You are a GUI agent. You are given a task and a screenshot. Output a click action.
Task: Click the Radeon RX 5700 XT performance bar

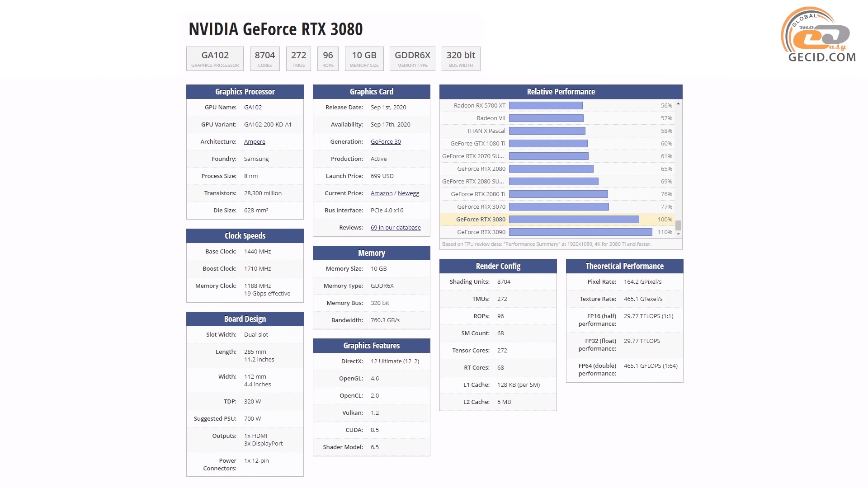pyautogui.click(x=546, y=105)
